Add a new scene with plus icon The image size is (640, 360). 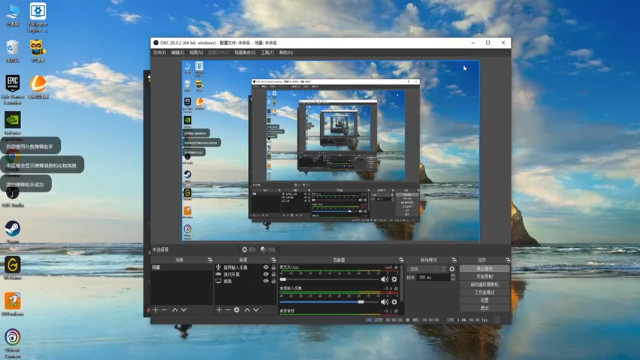click(x=156, y=310)
